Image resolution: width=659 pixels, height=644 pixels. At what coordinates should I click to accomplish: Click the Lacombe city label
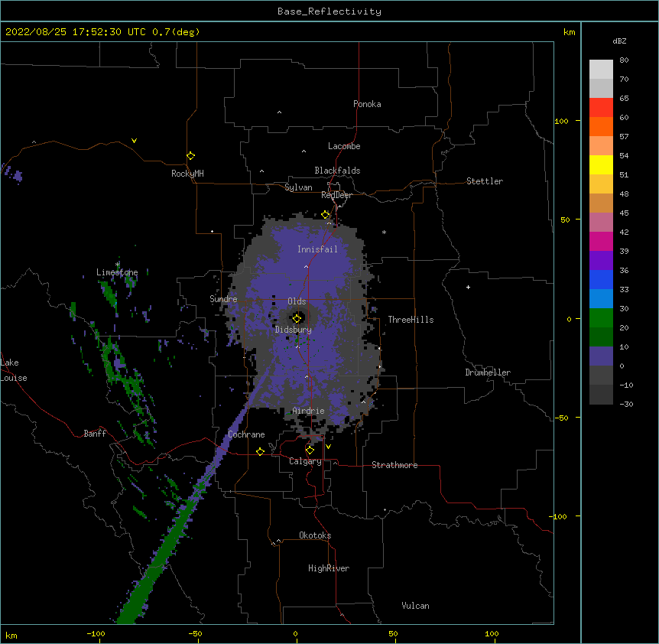pos(344,146)
